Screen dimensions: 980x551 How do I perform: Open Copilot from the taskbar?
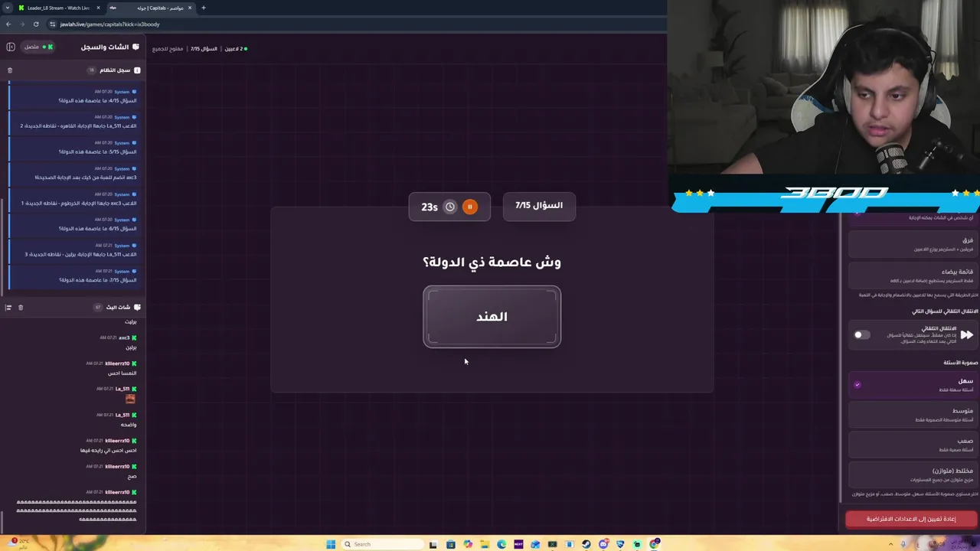(468, 544)
